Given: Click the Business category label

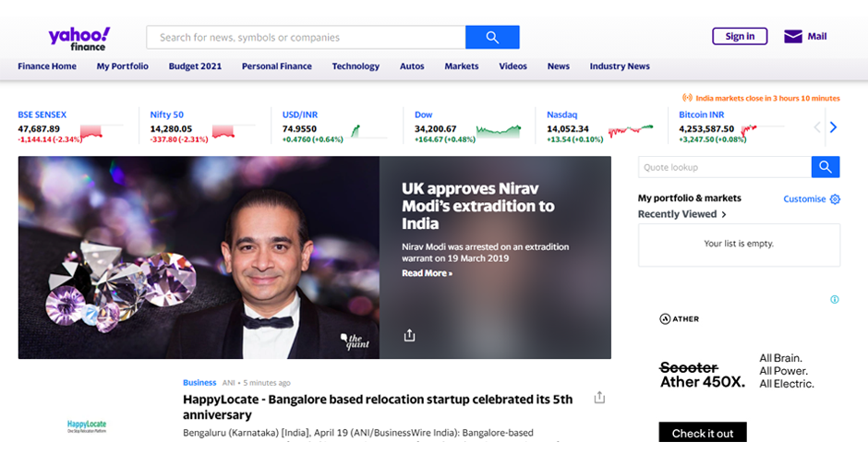Looking at the screenshot, I should tap(199, 383).
